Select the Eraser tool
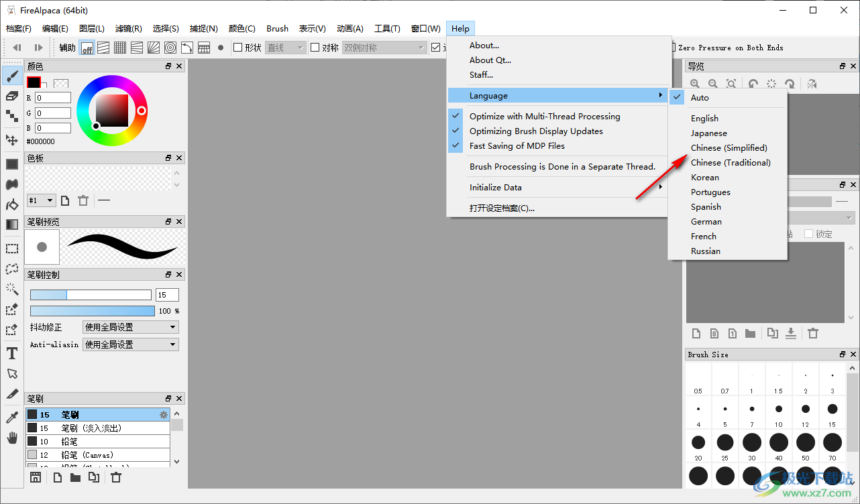Image resolution: width=860 pixels, height=504 pixels. (12, 97)
